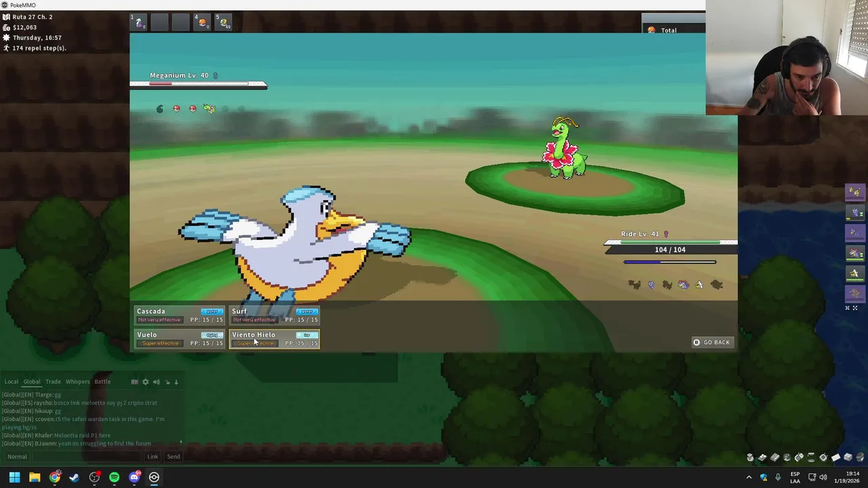The image size is (868, 488).
Task: Toggle chat lock icon
Action: (167, 382)
